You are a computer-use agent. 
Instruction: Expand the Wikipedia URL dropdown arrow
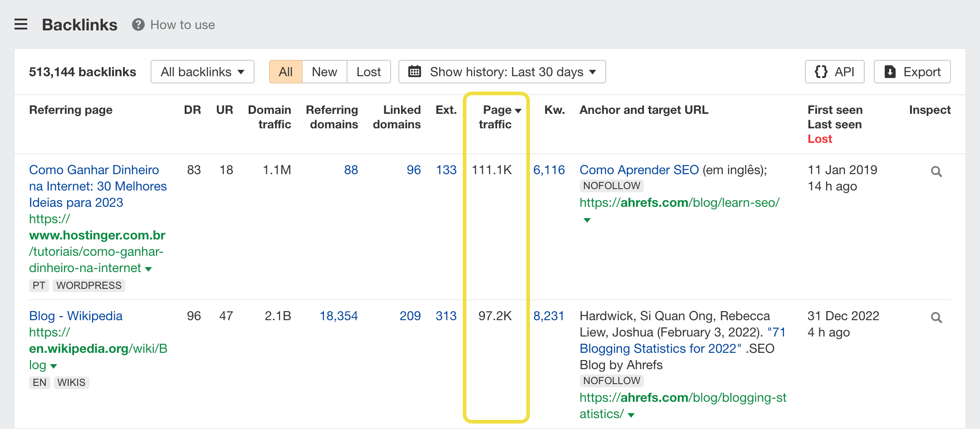(54, 366)
